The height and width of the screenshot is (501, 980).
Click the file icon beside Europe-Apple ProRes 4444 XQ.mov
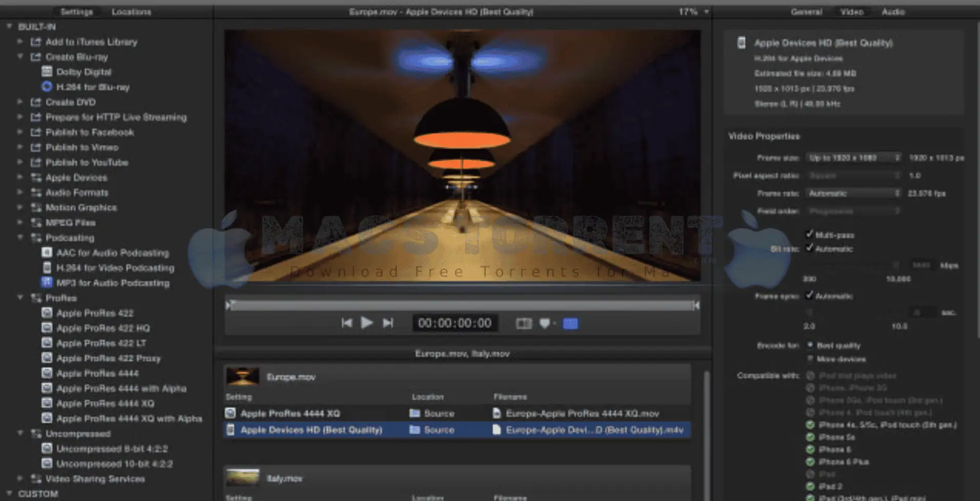[x=496, y=413]
